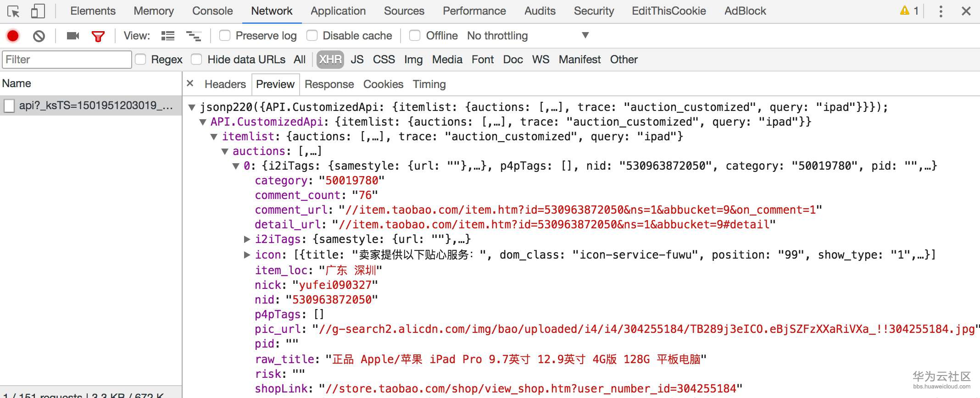Show the request Cookies tab
Screen dimensions: 980x398
click(x=383, y=84)
